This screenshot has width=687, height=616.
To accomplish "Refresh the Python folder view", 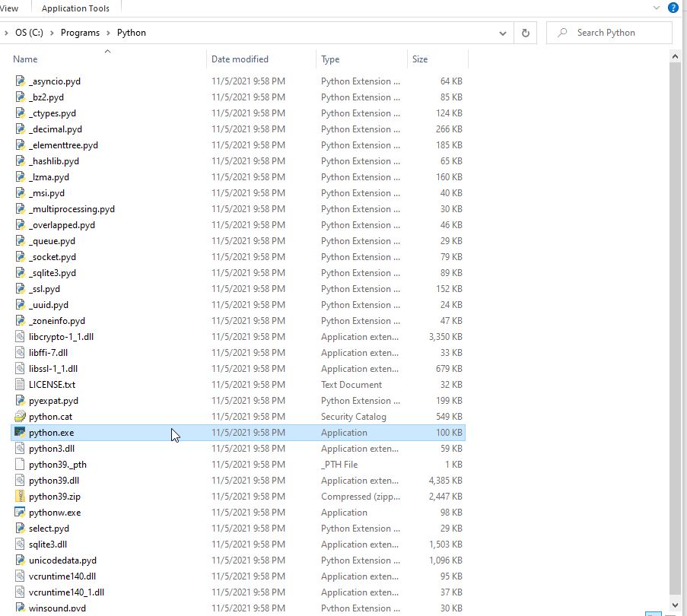I will [x=525, y=33].
